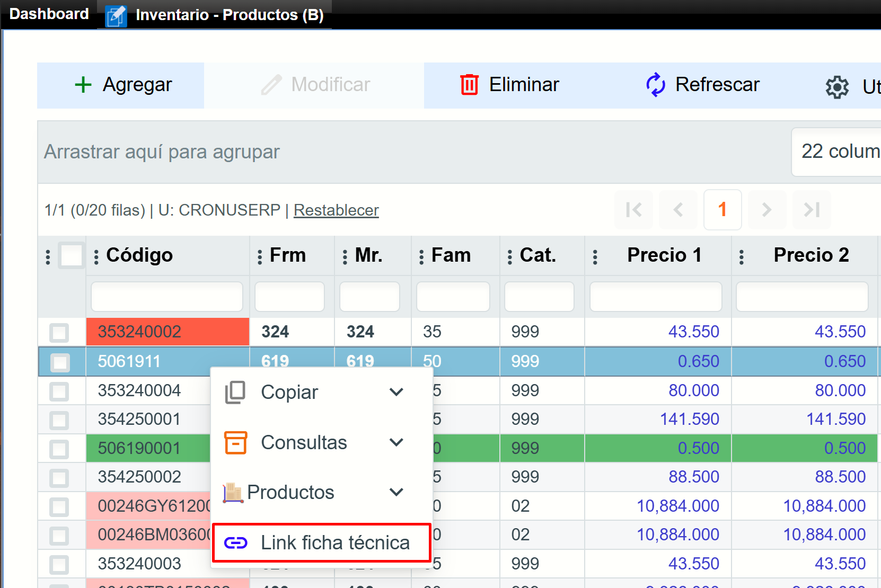Open column menu dots for Precio 2

(x=741, y=257)
